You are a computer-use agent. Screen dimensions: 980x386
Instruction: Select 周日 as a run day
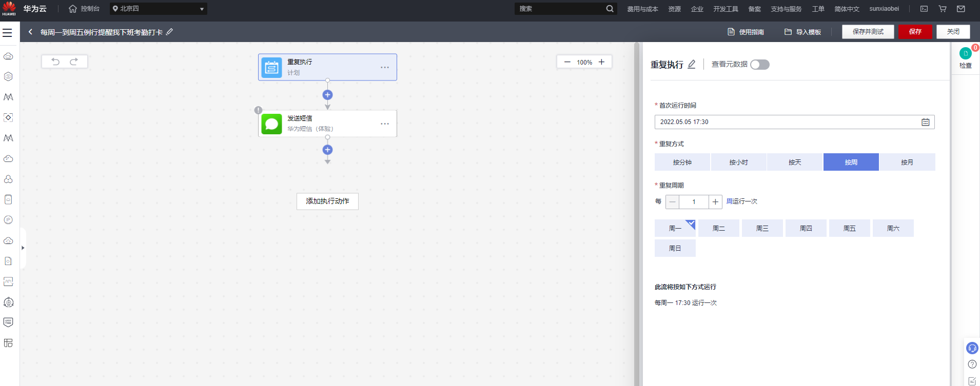pos(675,248)
